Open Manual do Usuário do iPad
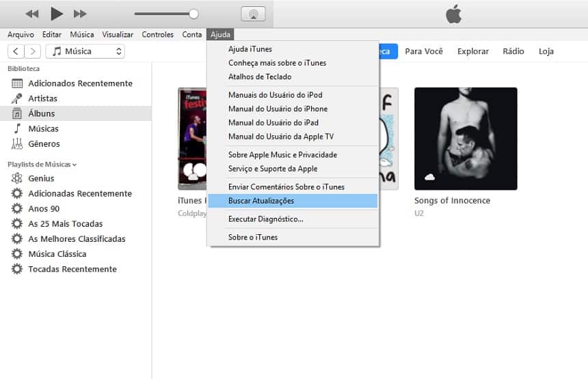 (293, 123)
